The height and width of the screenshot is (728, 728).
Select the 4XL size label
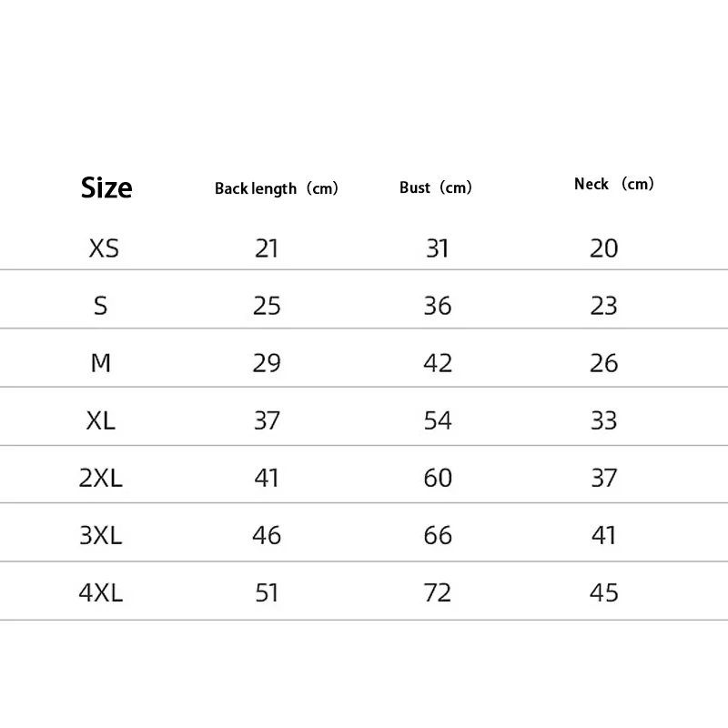[x=101, y=593]
